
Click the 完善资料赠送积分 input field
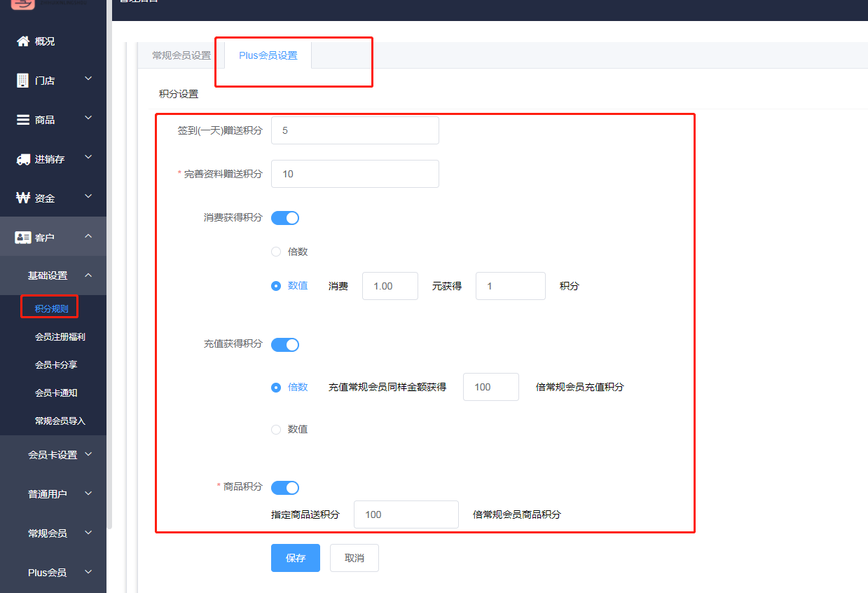pos(355,174)
